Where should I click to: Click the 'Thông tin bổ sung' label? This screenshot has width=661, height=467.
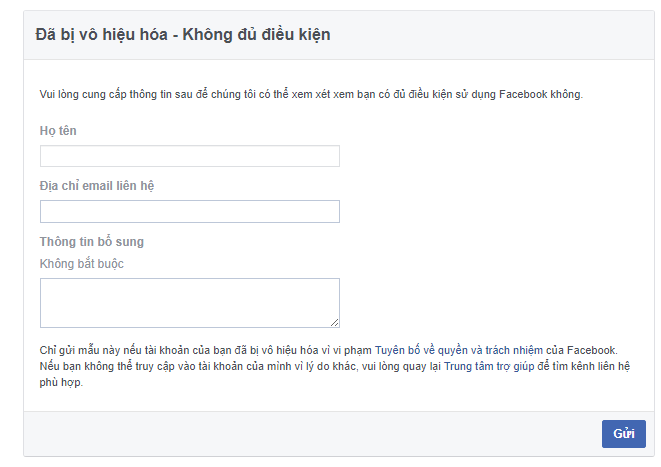[92, 242]
